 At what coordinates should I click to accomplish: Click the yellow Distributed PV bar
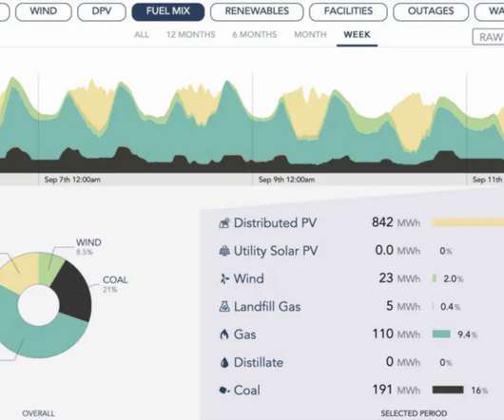468,222
